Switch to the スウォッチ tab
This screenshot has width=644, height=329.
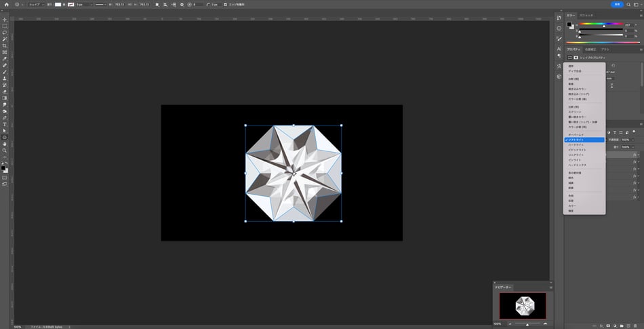[x=588, y=14]
